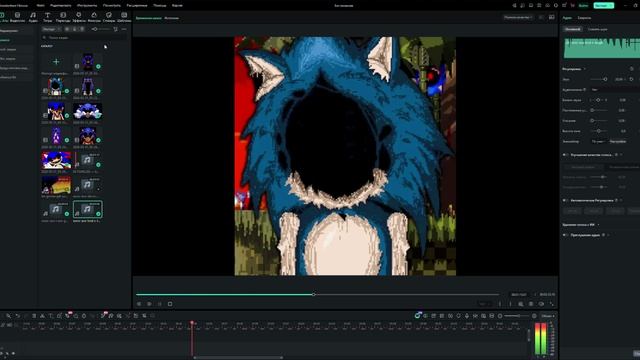Toggle the audio ducking switch

(x=565, y=235)
